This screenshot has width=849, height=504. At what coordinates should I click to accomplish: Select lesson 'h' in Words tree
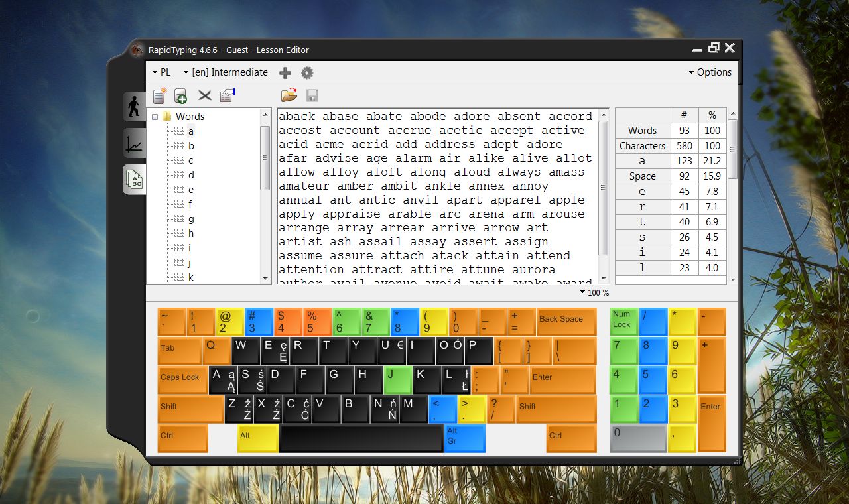click(191, 233)
